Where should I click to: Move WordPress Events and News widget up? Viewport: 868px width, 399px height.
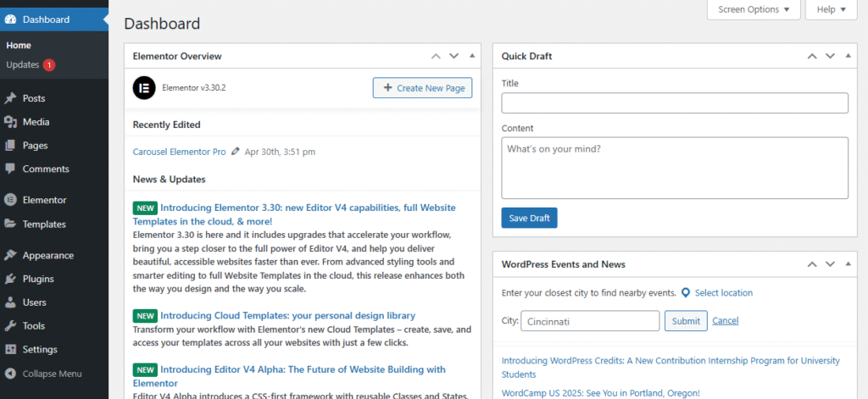point(812,264)
